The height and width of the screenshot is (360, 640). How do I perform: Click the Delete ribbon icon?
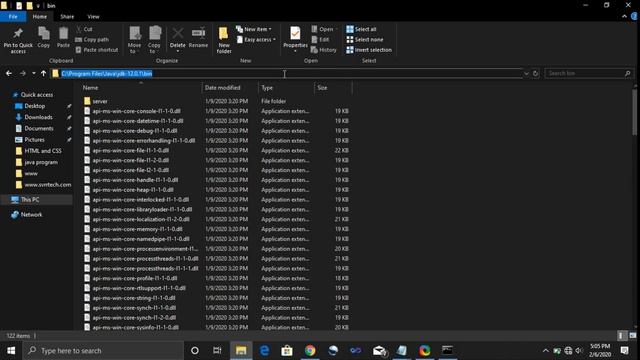pos(178,40)
